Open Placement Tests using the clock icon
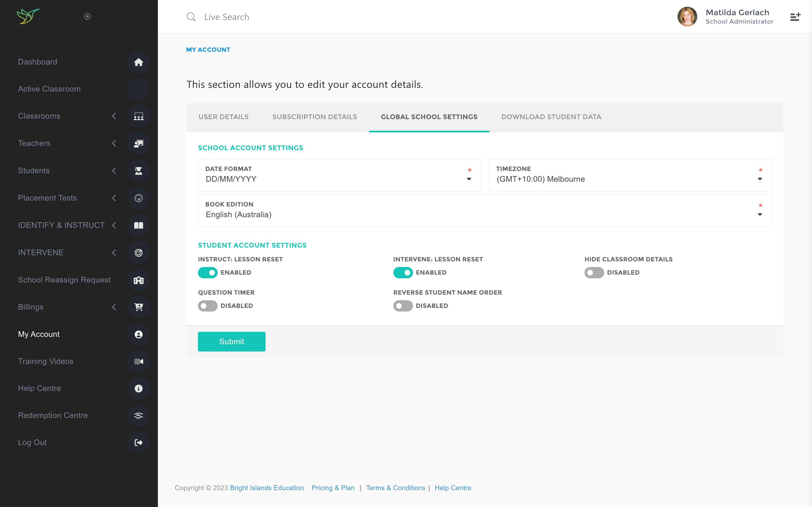 pos(139,198)
